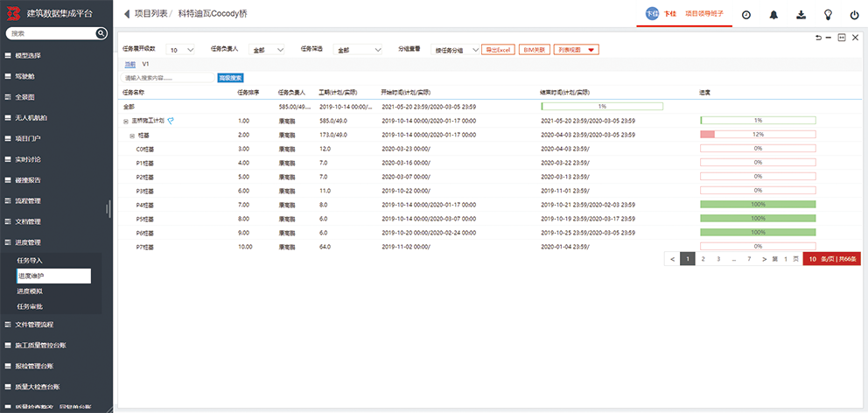Open the 任务负责人 dropdown
The image size is (868, 413).
[267, 50]
